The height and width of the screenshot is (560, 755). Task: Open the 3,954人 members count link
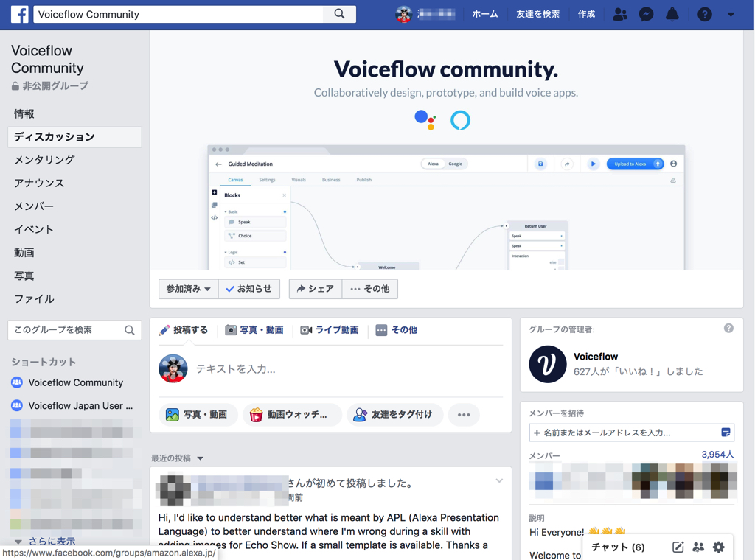717,454
